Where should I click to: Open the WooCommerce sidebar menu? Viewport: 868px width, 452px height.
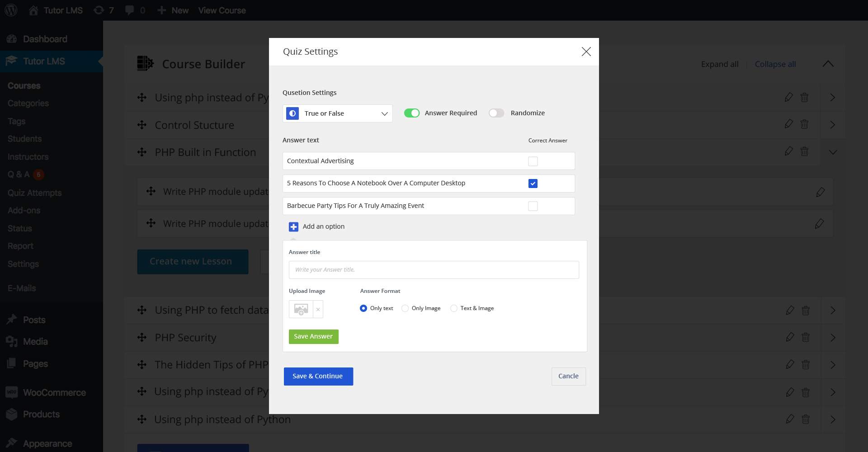coord(54,393)
